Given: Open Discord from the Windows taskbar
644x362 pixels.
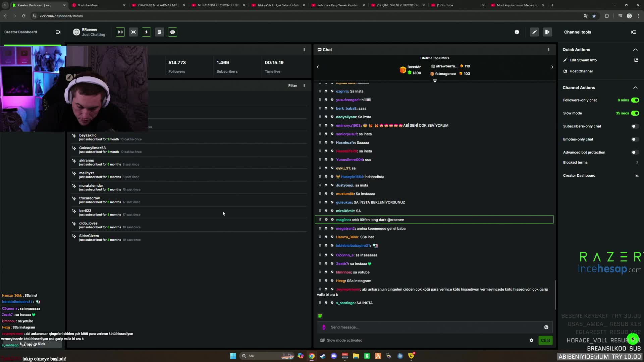Looking at the screenshot, I should (333, 356).
